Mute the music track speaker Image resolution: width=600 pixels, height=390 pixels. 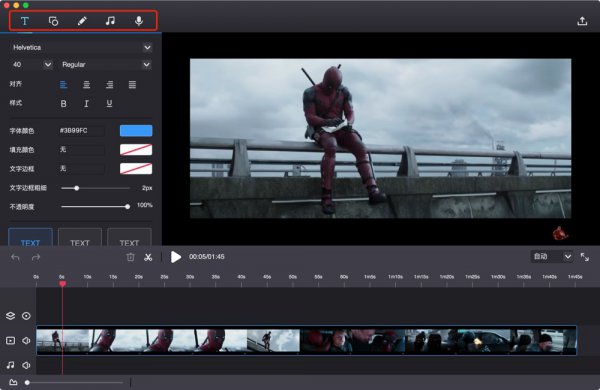coord(26,365)
